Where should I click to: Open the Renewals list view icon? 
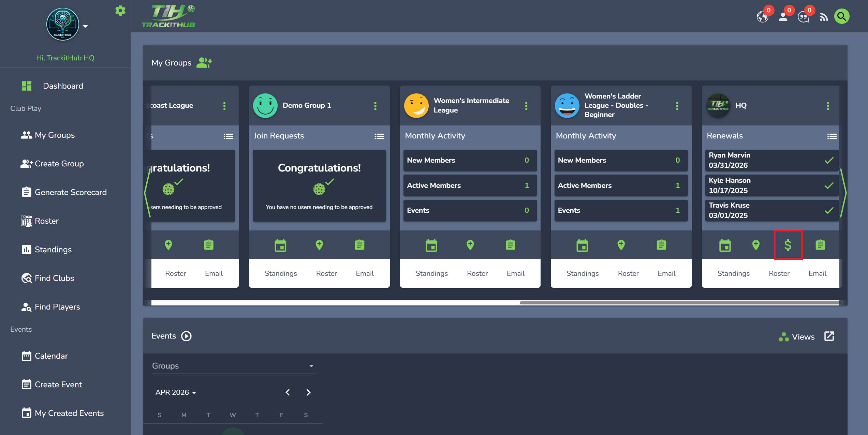coord(832,136)
